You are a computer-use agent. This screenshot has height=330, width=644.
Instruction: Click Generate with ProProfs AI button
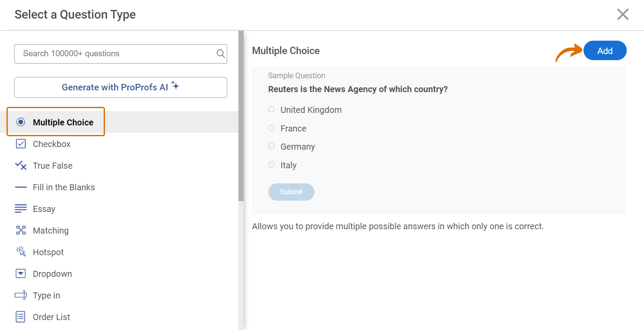tap(121, 87)
